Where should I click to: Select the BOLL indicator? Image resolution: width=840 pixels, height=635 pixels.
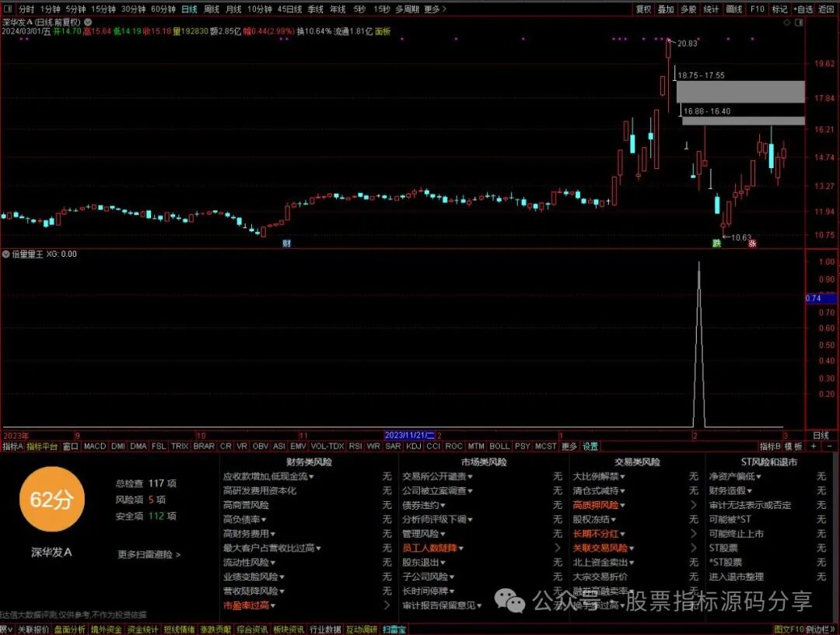pyautogui.click(x=499, y=446)
